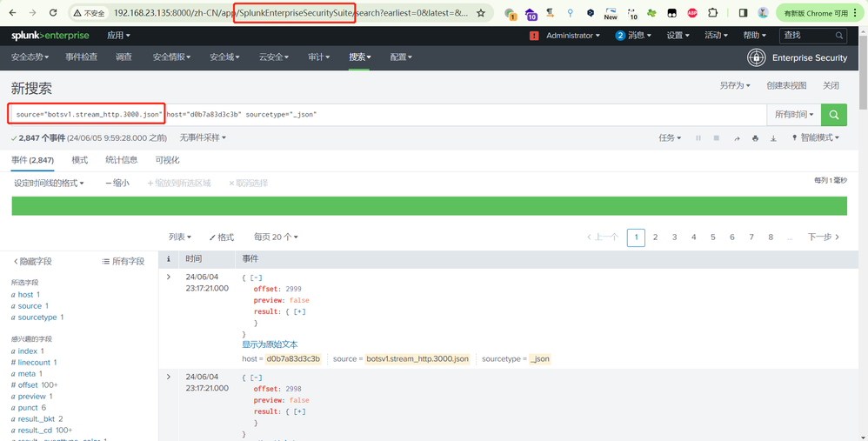
Task: Stop the search job
Action: pyautogui.click(x=717, y=138)
